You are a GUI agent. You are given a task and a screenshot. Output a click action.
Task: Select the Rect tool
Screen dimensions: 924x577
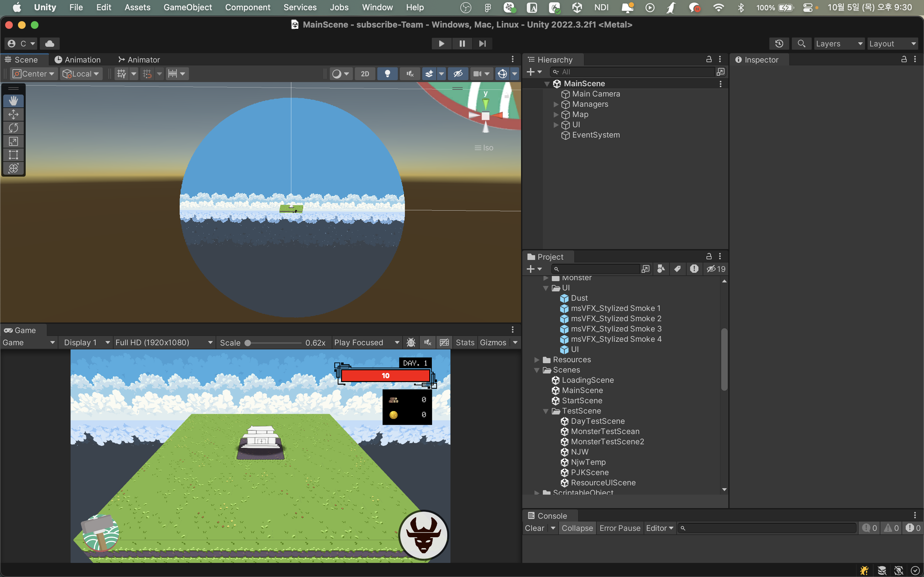tap(13, 155)
